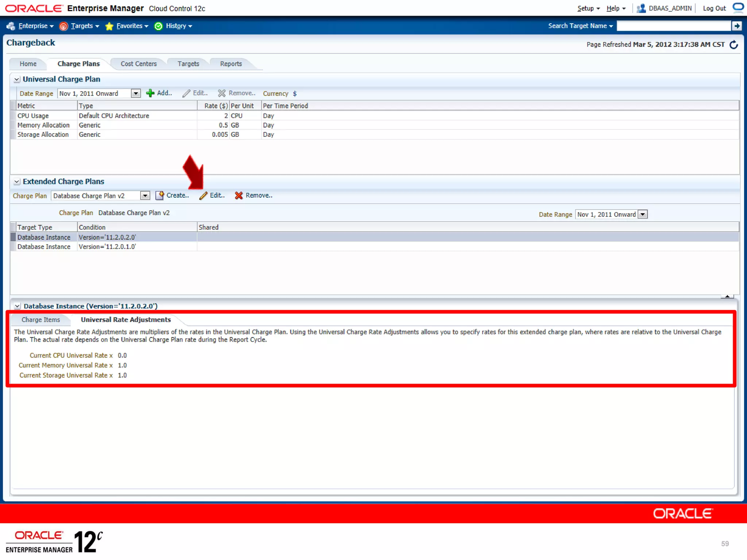This screenshot has height=560, width=747.
Task: Switch to the Cost Centers tab
Action: click(139, 64)
